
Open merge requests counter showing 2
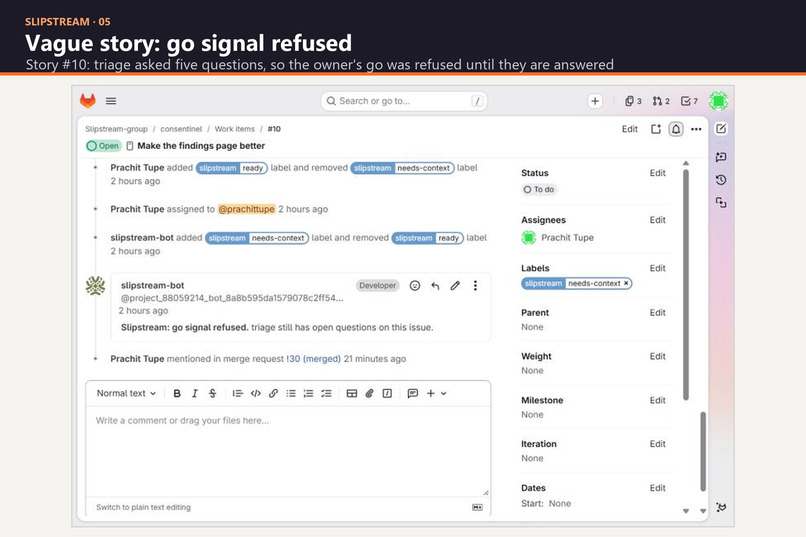tap(661, 101)
